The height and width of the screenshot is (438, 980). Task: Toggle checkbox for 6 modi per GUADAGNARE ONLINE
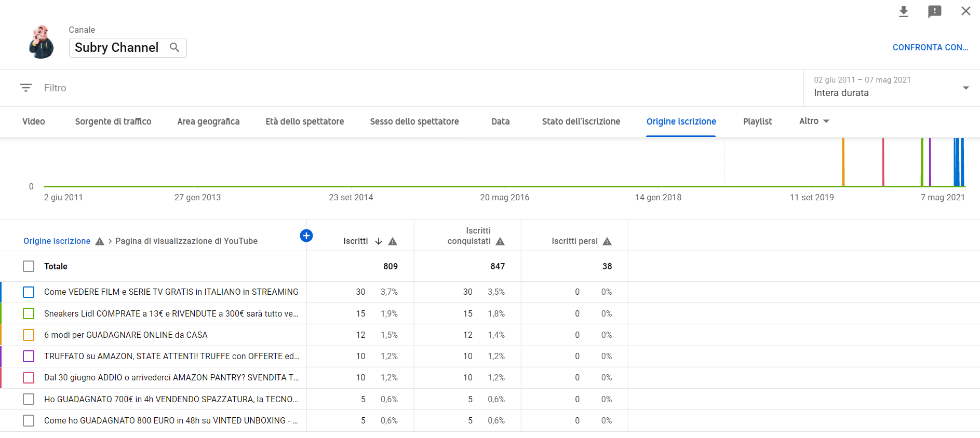point(29,335)
